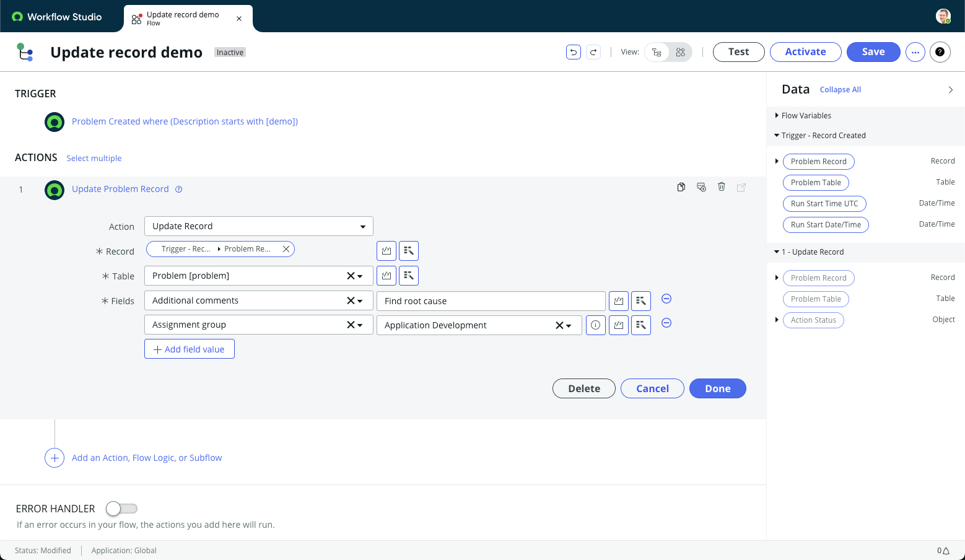Viewport: 965px width, 560px height.
Task: Add annotation to the action
Action: (x=701, y=187)
